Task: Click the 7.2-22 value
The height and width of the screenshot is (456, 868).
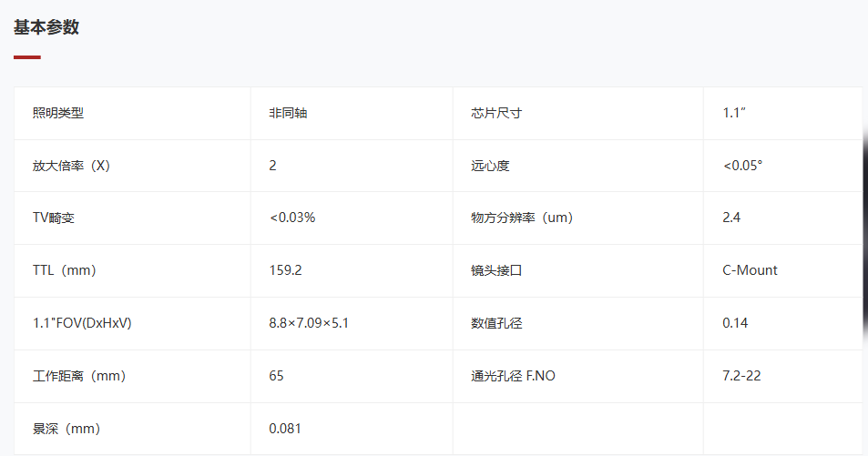Action: click(x=741, y=376)
